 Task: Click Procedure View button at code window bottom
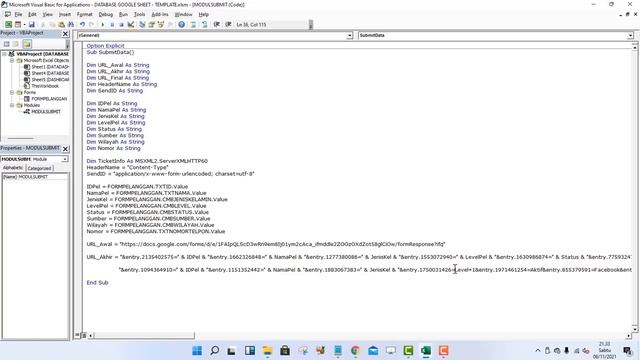click(x=77, y=336)
